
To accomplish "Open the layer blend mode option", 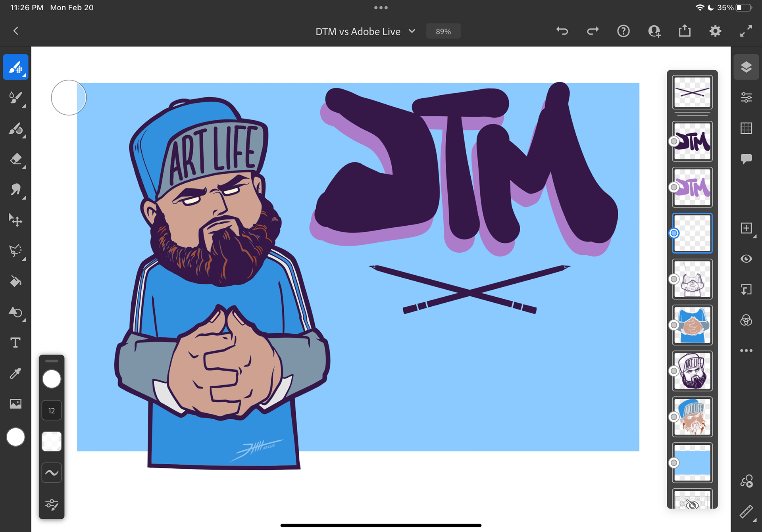I will point(746,320).
